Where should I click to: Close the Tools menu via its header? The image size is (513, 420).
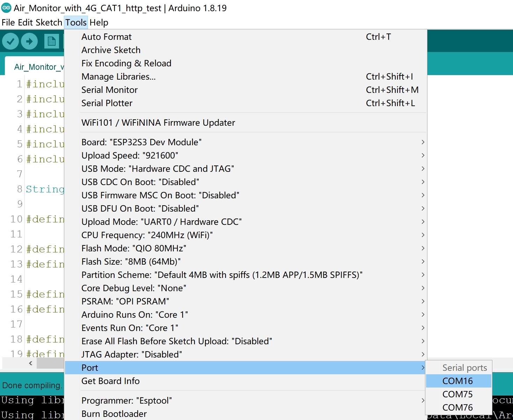pos(76,23)
